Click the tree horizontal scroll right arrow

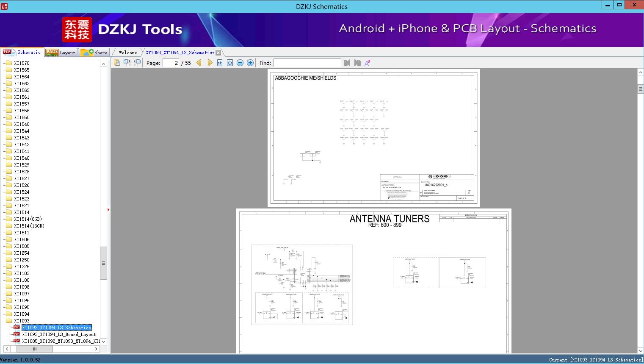96,349
